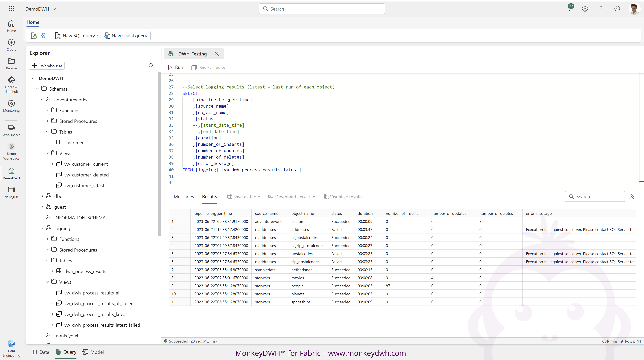Screen dimensions: 644x360
Task: Open Create in left navigation
Action: [x=11, y=45]
